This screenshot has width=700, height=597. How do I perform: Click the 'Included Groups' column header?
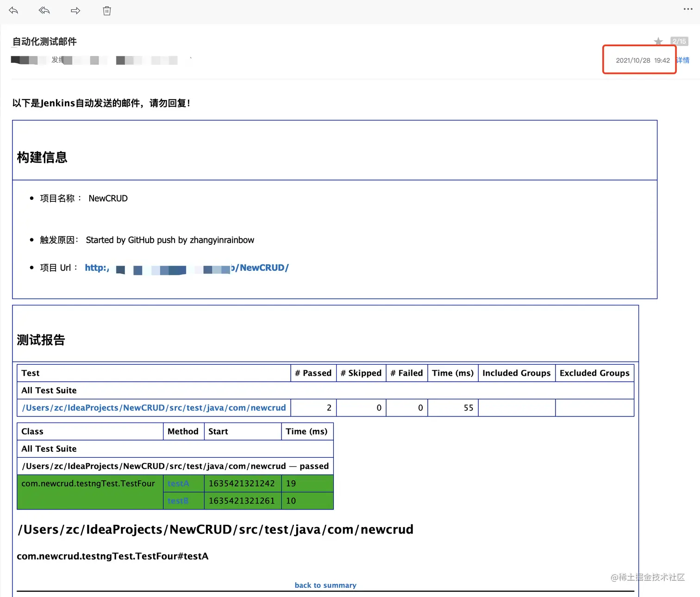point(517,373)
